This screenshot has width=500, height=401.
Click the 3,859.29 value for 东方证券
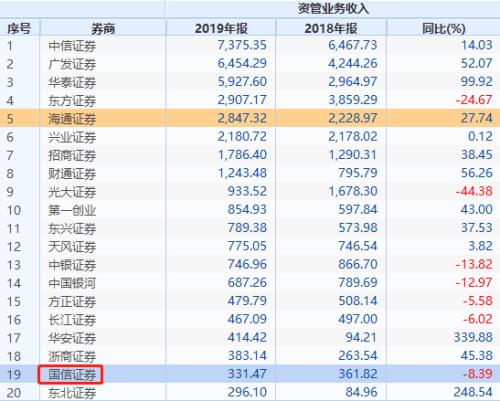pyautogui.click(x=353, y=100)
